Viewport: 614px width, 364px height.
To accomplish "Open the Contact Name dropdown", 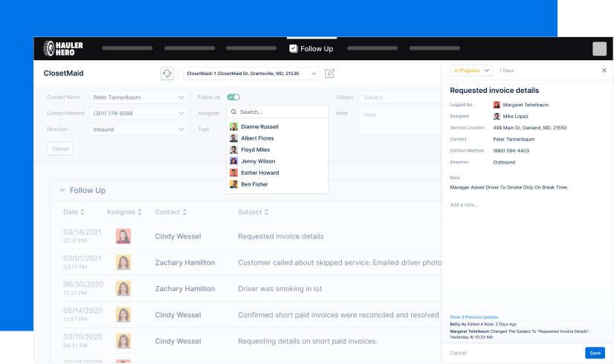I will [138, 97].
